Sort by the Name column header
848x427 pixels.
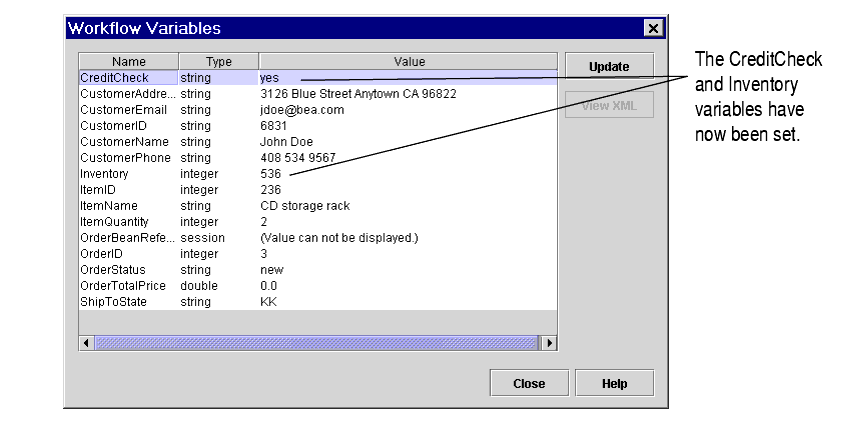click(129, 61)
